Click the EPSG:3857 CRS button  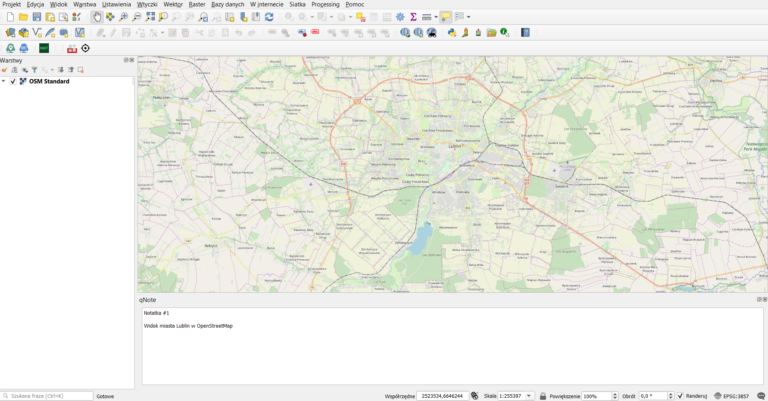[731, 396]
